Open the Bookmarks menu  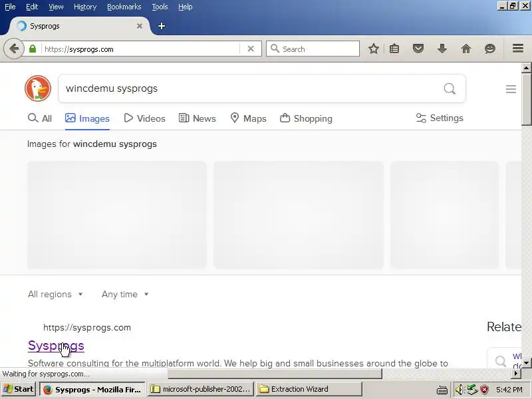click(x=124, y=7)
